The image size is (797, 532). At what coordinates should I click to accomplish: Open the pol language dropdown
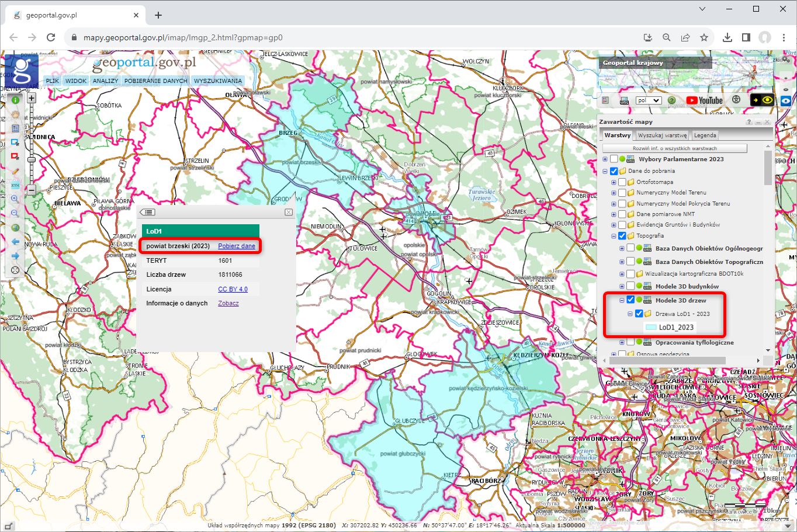[649, 100]
